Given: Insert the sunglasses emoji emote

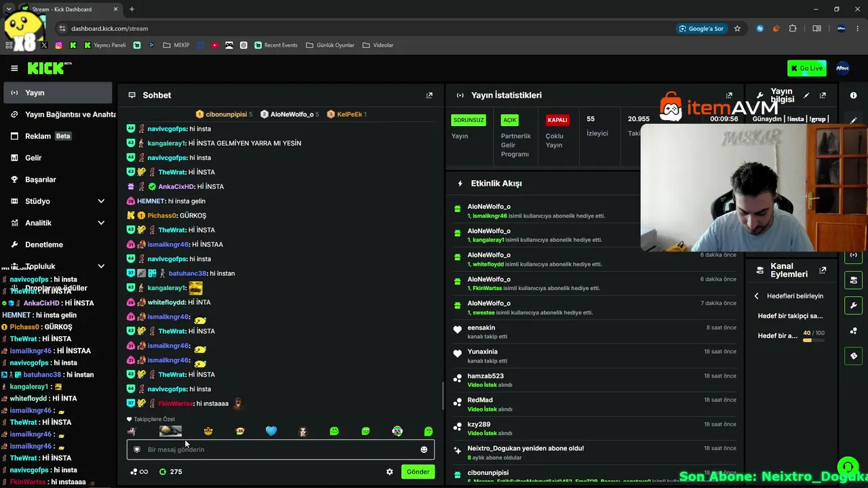Looking at the screenshot, I should click(x=208, y=431).
